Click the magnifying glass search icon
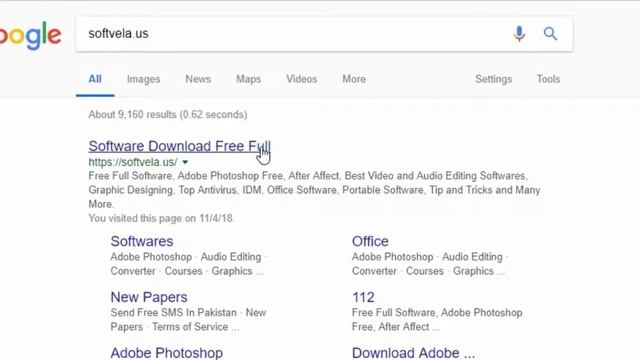This screenshot has width=640, height=360. (550, 33)
